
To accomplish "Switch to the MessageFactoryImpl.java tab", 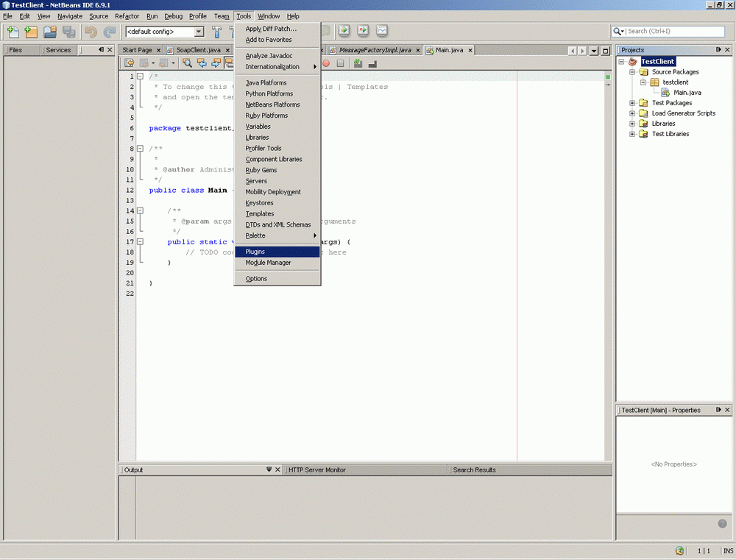I will coord(375,50).
